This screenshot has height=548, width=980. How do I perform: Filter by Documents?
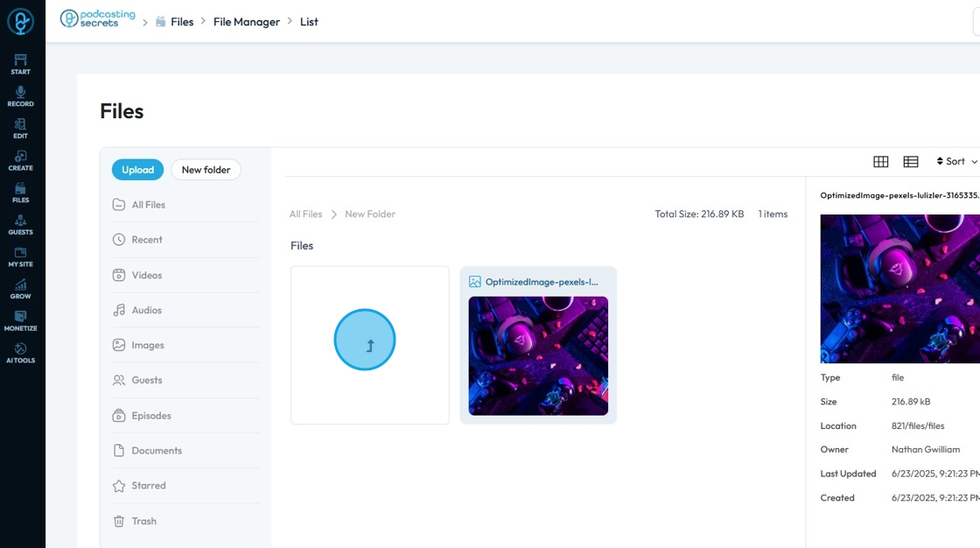pos(185,451)
